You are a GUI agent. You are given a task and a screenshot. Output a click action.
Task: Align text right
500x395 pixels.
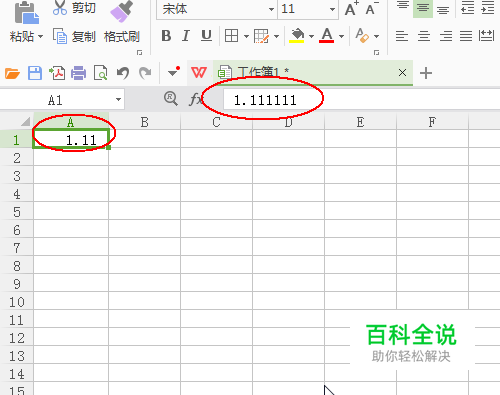tap(445, 36)
